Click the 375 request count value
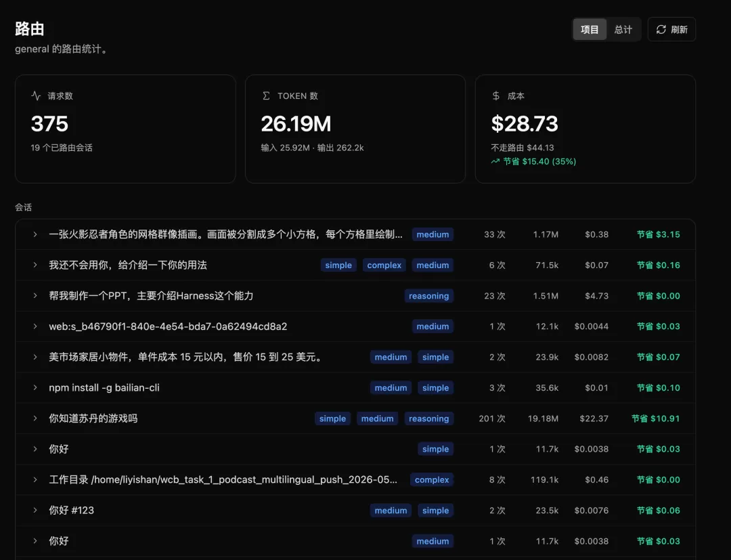 tap(49, 123)
